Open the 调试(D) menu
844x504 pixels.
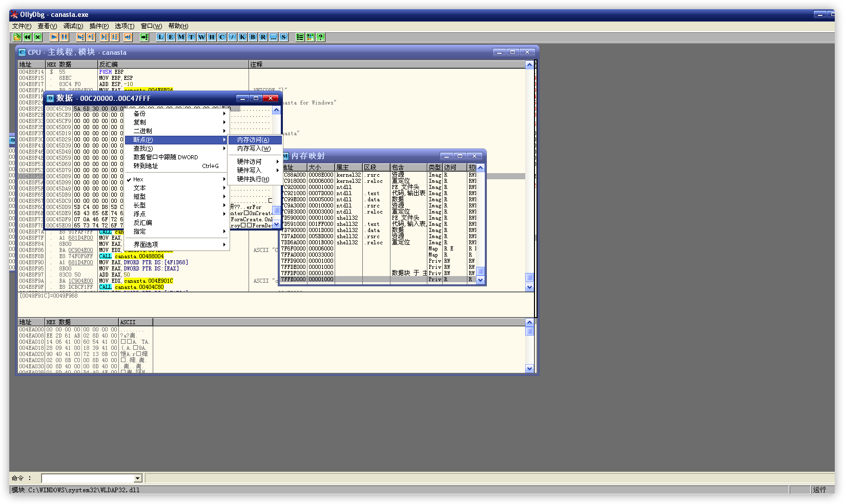point(73,26)
